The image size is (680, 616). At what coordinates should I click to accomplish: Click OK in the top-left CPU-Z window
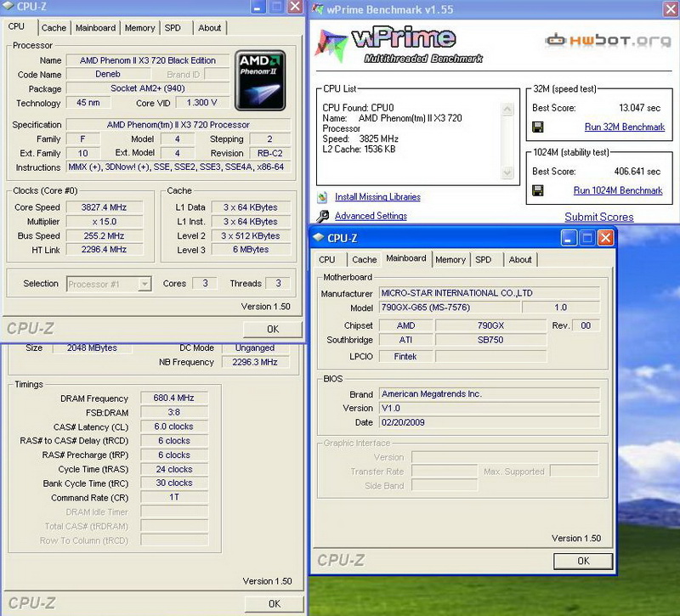click(273, 329)
